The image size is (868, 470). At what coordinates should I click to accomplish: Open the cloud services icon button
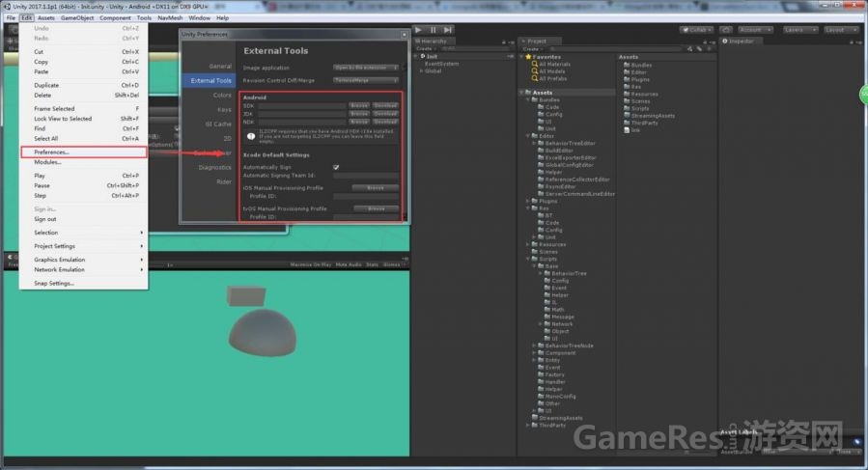[726, 30]
